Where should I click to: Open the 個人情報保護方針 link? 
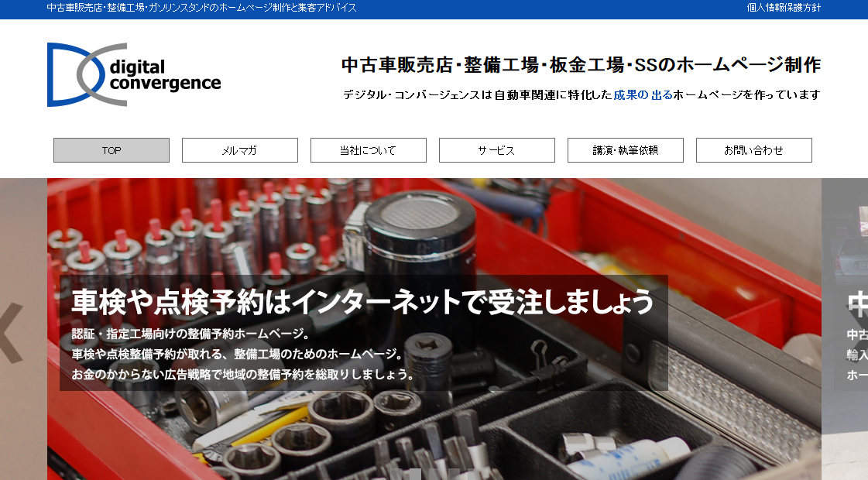784,8
